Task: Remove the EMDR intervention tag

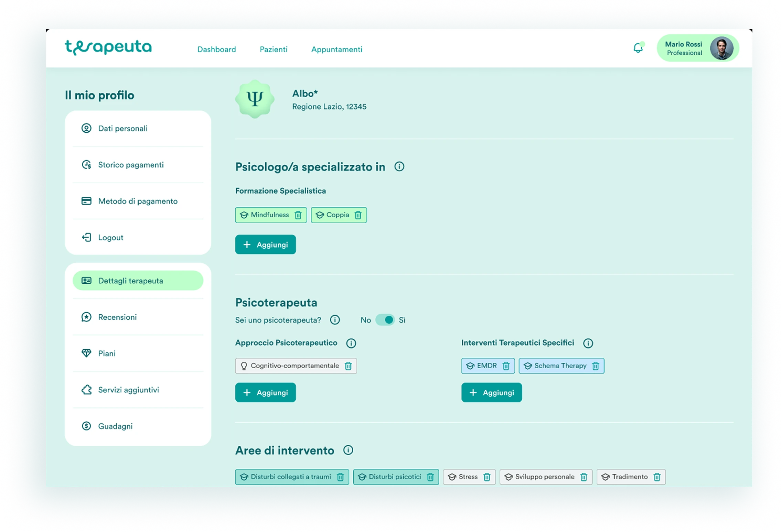Action: pyautogui.click(x=506, y=366)
